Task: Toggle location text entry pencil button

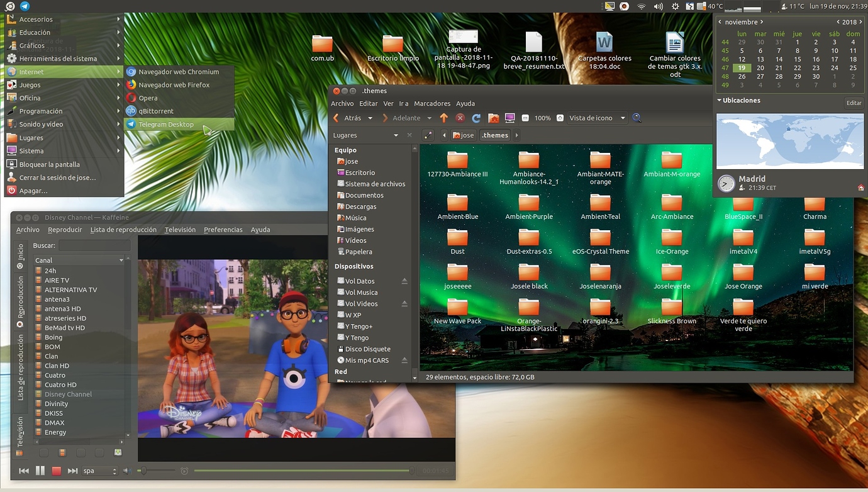Action: coord(428,135)
